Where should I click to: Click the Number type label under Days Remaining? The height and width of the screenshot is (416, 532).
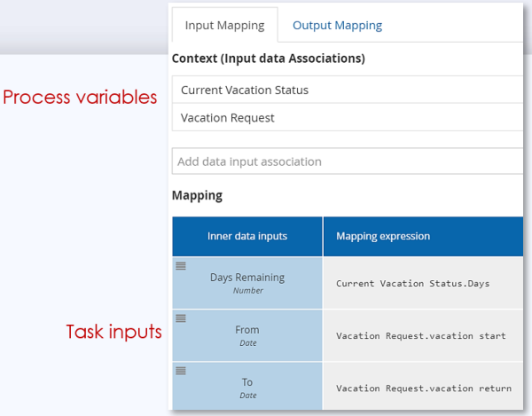[x=247, y=291]
